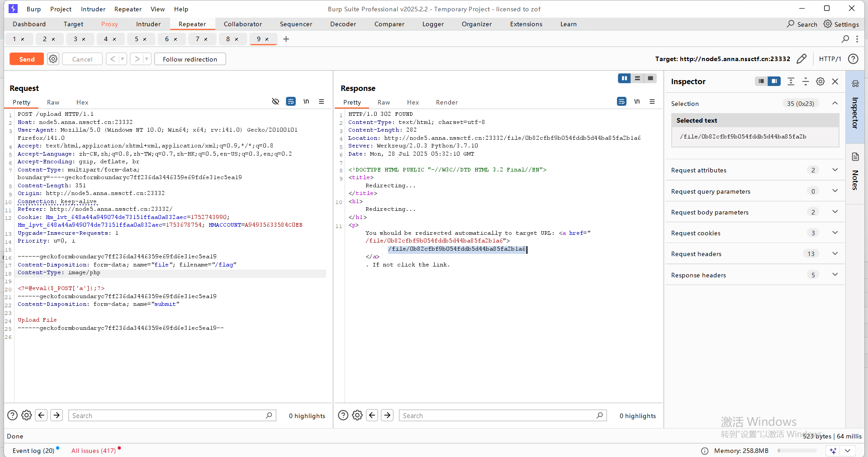The image size is (868, 457).
Task: Collapse all Inspector sections icon
Action: pyautogui.click(x=806, y=81)
